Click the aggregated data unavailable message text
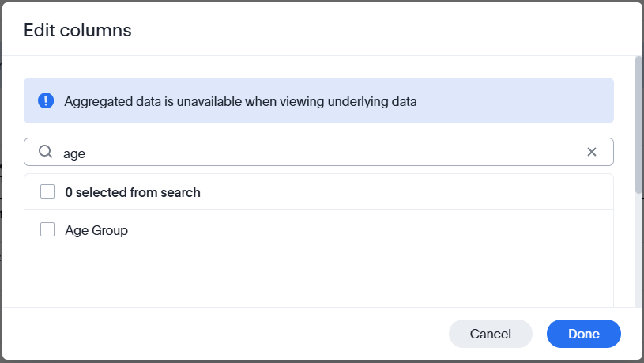 [240, 101]
